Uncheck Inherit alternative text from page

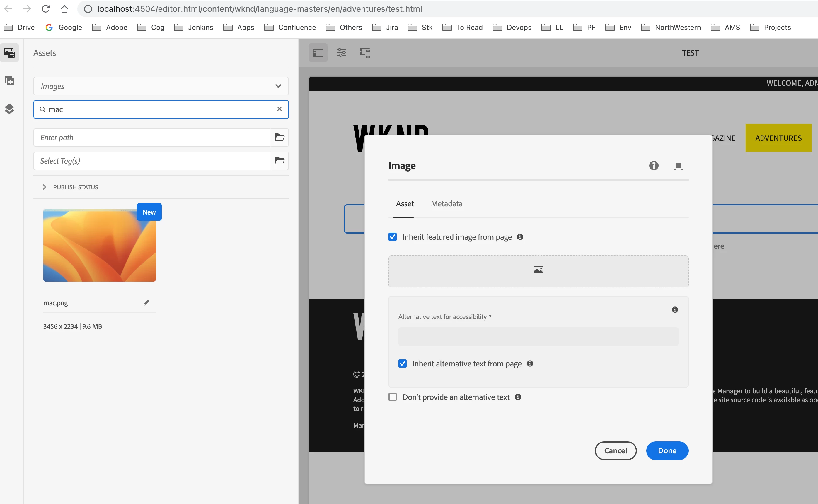click(x=403, y=364)
